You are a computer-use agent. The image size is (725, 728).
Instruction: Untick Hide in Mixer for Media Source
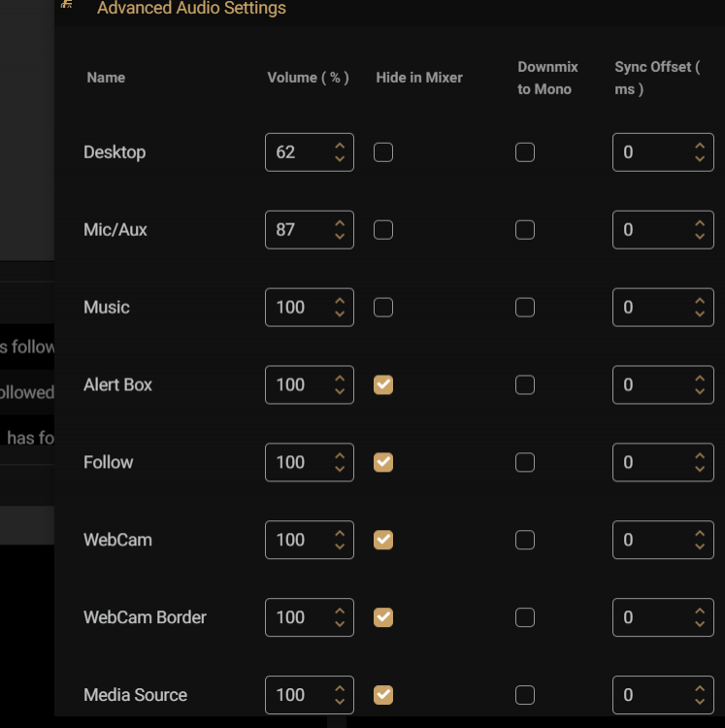tap(383, 695)
